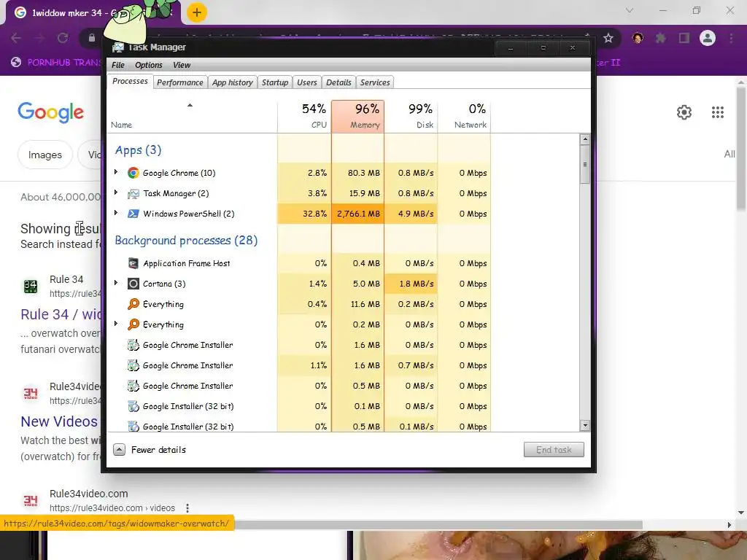747x560 pixels.
Task: Click the Chrome bookmark star icon
Action: pyautogui.click(x=608, y=38)
